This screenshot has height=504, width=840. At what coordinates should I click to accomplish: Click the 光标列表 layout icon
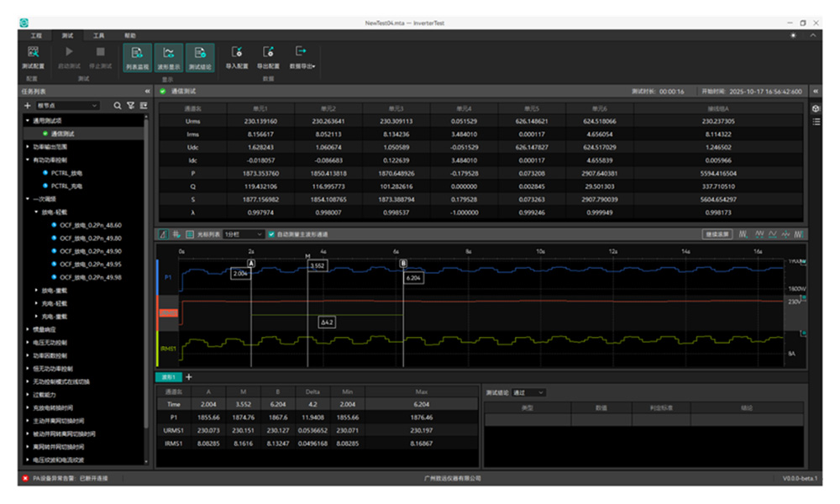[189, 234]
